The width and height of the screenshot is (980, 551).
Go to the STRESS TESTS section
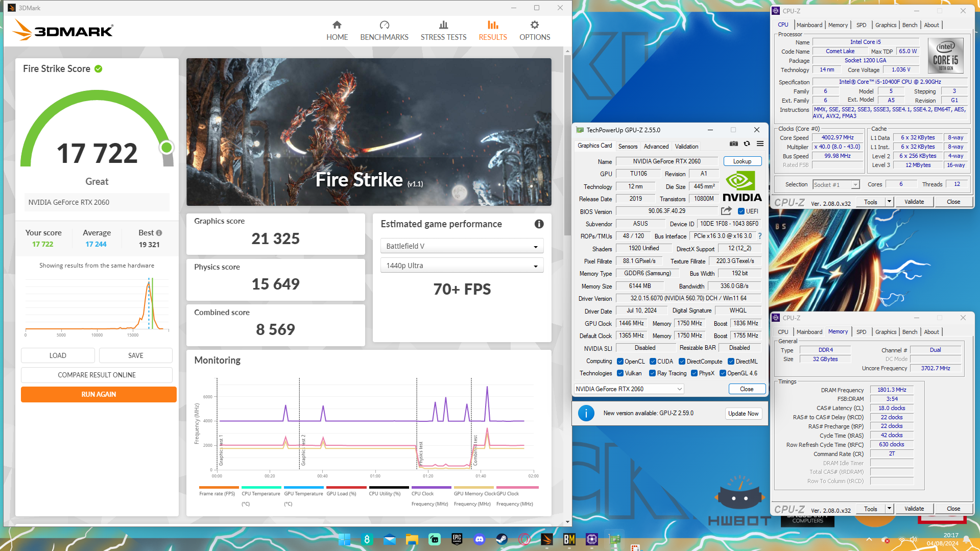(443, 31)
